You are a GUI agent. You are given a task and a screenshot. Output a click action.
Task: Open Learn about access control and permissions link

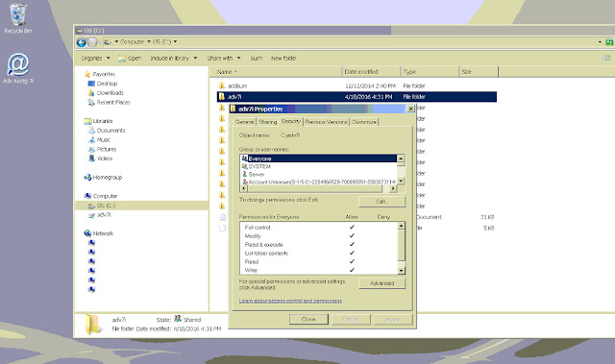290,301
